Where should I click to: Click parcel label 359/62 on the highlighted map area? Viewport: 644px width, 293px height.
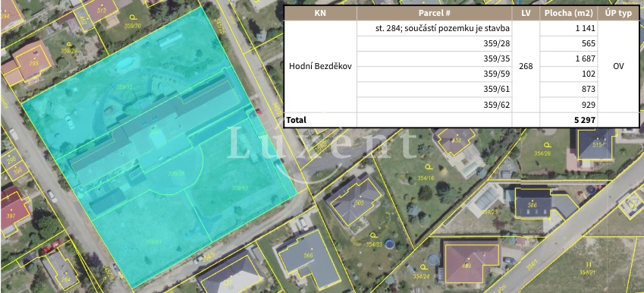point(240,187)
